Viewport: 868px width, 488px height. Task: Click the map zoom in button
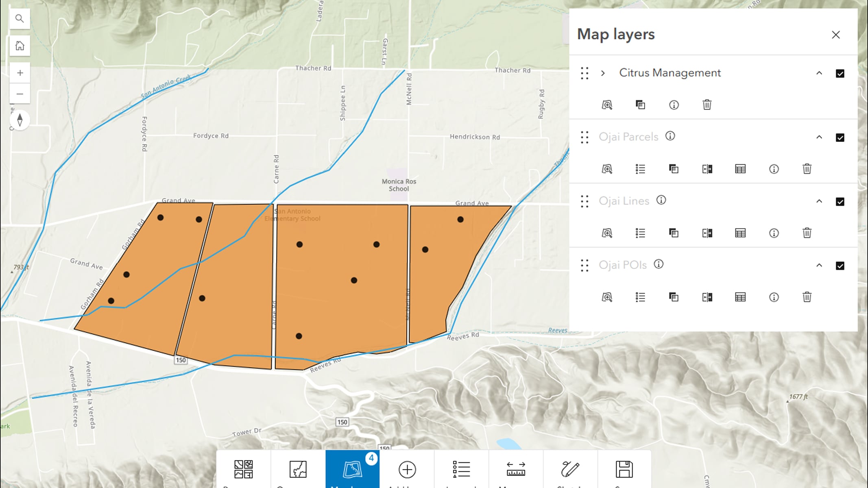(x=20, y=73)
